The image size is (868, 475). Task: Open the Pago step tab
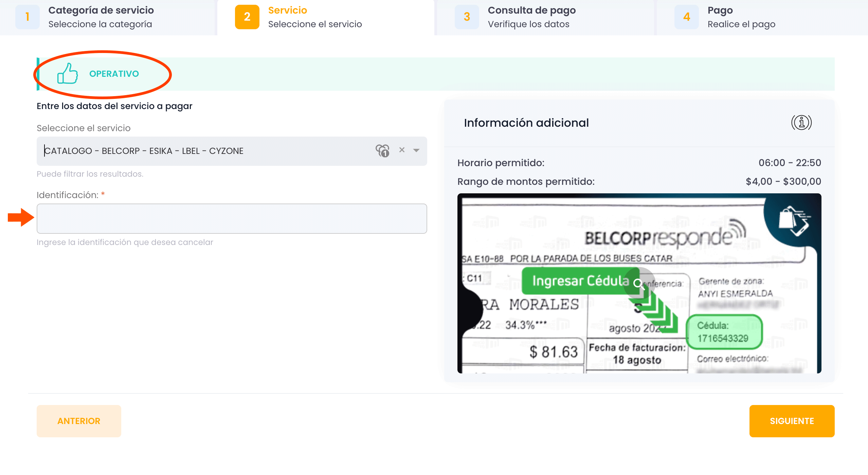click(762, 17)
